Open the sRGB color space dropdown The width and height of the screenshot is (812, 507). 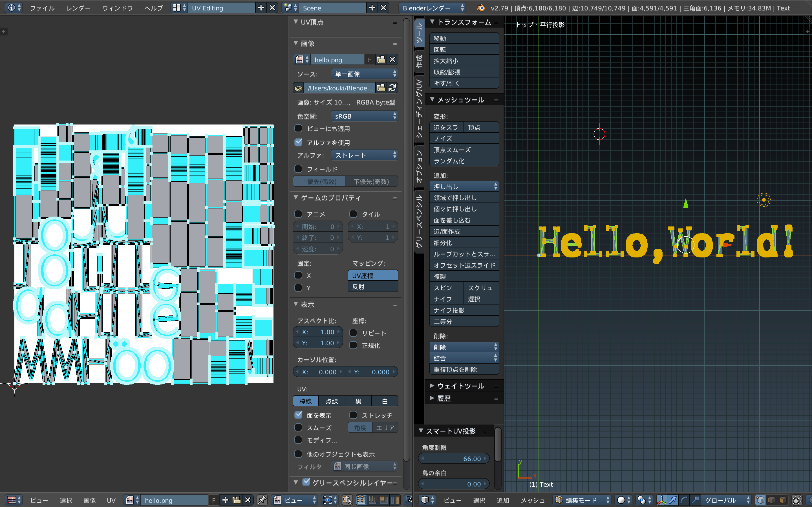tap(364, 116)
